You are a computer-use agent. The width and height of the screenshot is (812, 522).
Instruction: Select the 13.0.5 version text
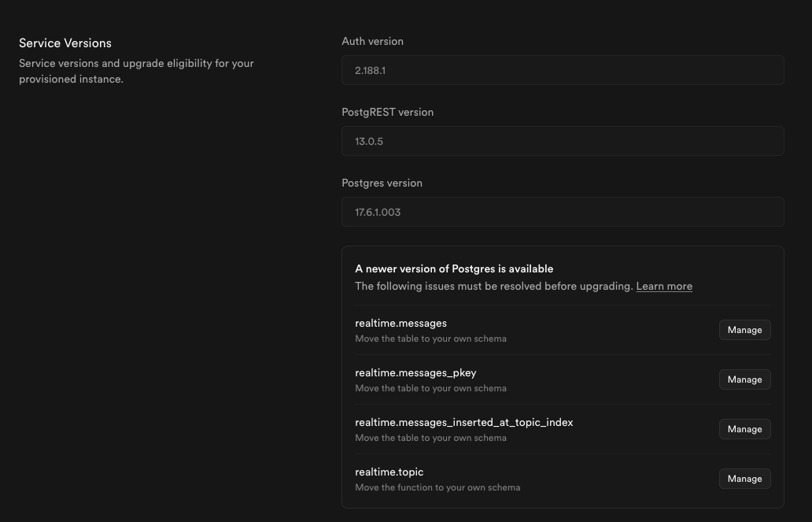coord(368,141)
